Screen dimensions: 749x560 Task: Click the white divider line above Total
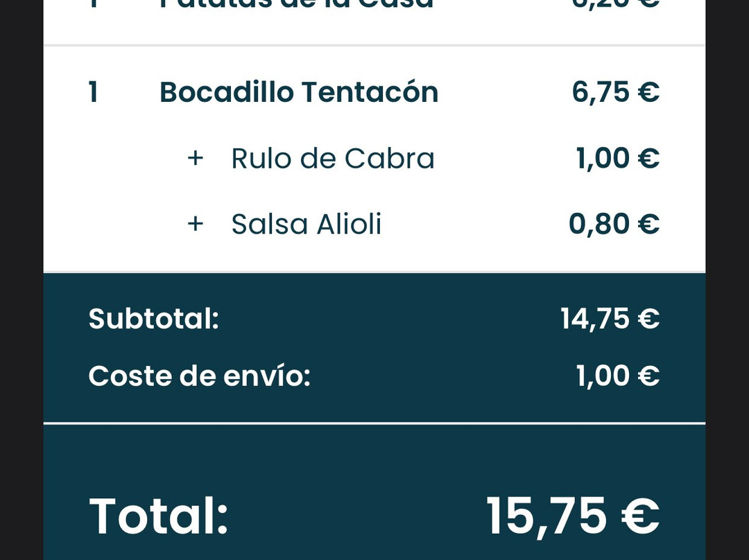(374, 423)
